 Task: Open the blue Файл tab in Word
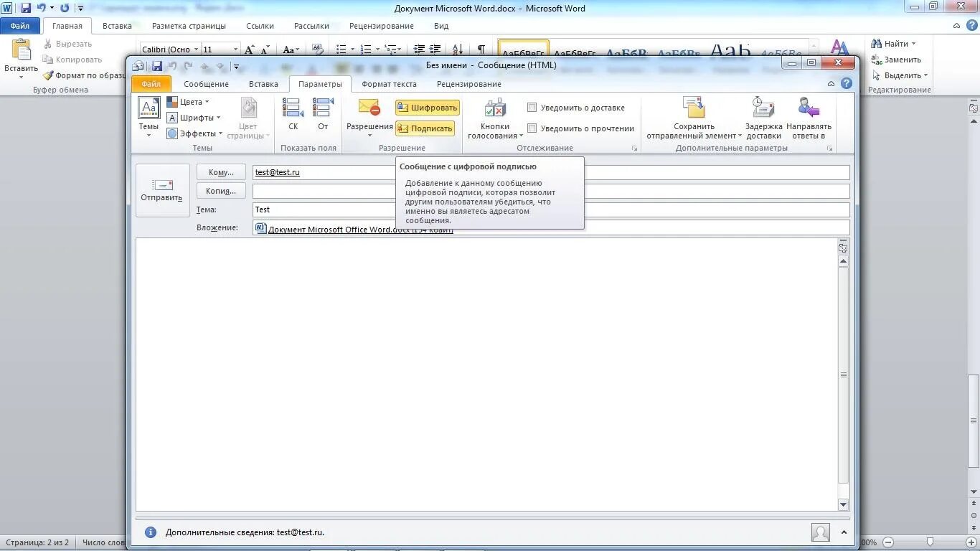click(x=20, y=26)
